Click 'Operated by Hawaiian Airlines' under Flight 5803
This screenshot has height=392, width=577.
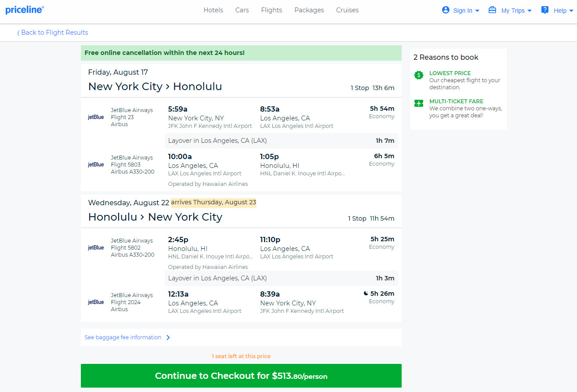click(x=208, y=184)
